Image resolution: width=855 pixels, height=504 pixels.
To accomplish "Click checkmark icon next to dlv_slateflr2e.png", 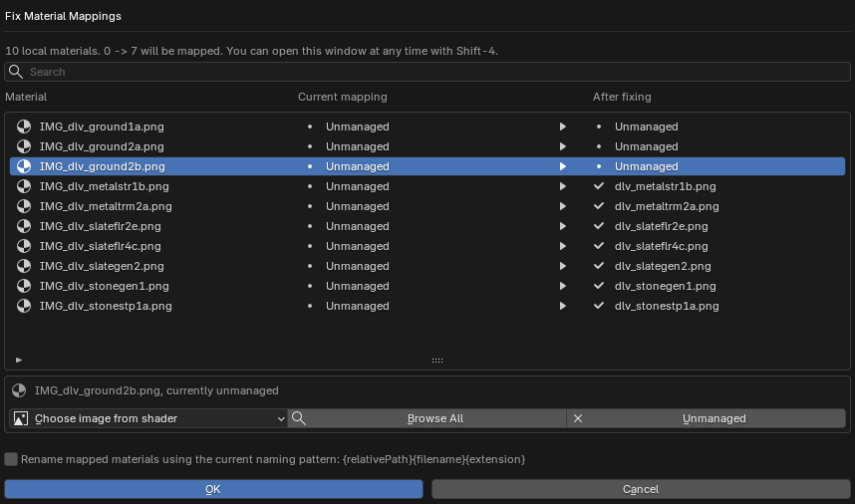I will point(599,225).
